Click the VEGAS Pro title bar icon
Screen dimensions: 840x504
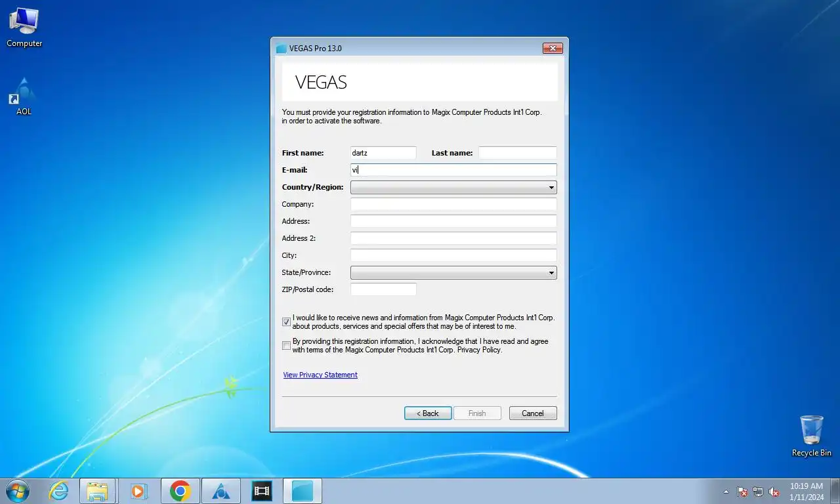(282, 49)
